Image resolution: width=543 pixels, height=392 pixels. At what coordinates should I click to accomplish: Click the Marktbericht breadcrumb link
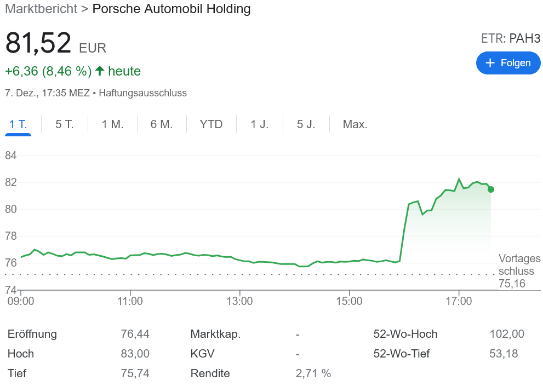pyautogui.click(x=41, y=9)
